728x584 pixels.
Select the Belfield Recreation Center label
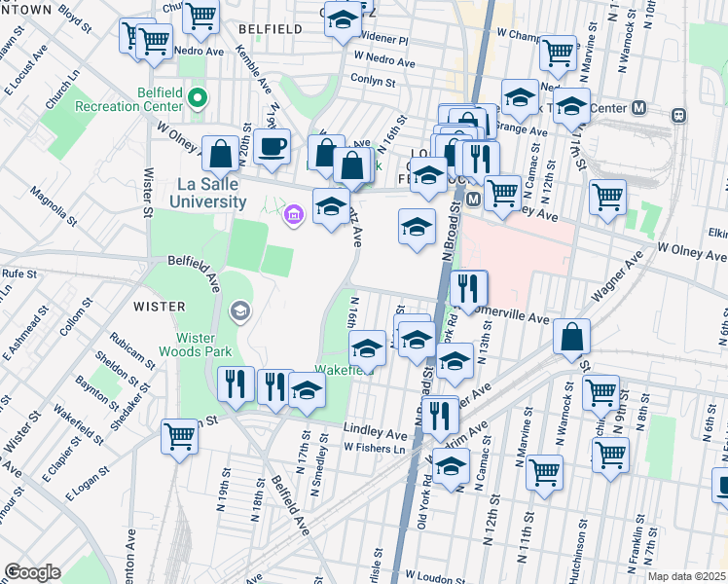click(x=129, y=99)
